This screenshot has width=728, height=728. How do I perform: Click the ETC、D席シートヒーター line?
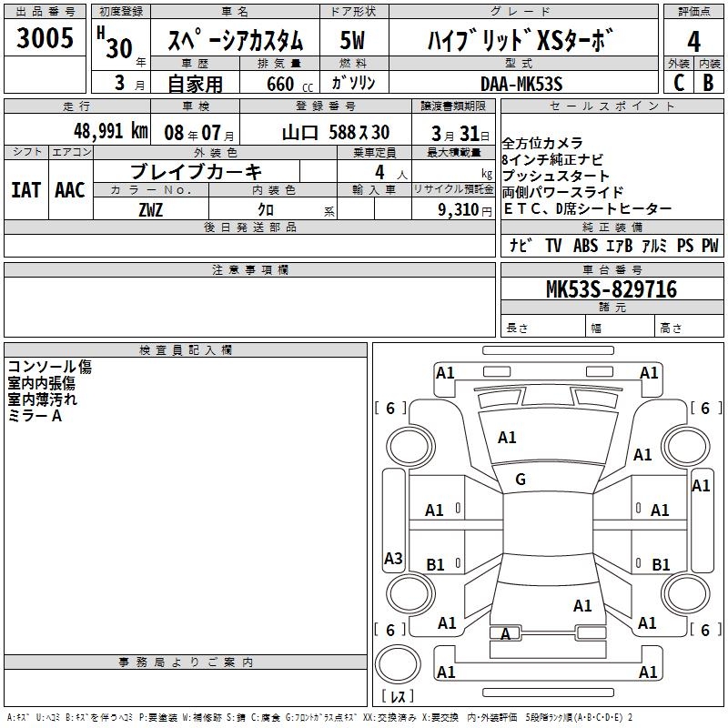click(587, 209)
